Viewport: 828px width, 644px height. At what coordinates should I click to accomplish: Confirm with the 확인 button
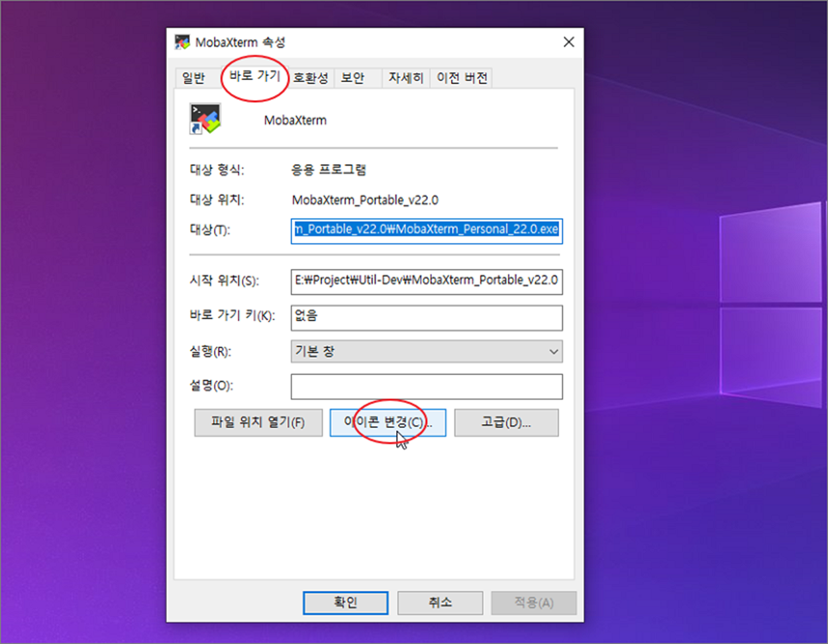[346, 603]
